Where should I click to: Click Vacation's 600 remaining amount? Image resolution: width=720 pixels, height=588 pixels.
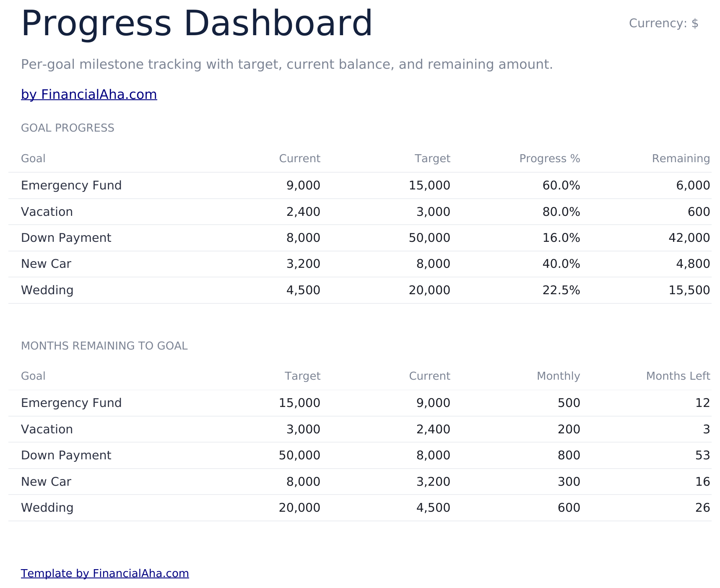(699, 212)
